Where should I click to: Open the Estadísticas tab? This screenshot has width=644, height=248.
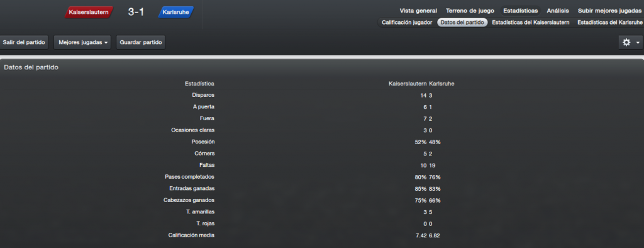(520, 11)
